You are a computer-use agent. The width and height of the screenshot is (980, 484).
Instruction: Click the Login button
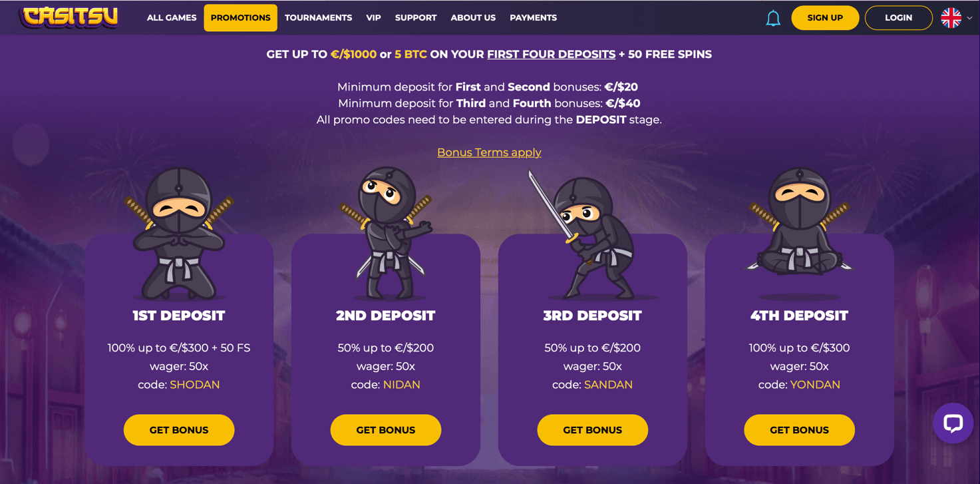[898, 18]
